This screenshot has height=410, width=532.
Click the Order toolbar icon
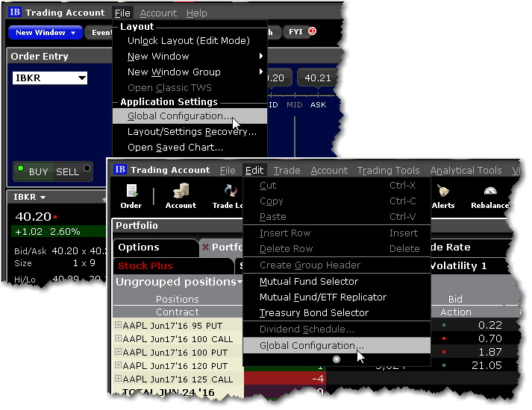point(131,197)
